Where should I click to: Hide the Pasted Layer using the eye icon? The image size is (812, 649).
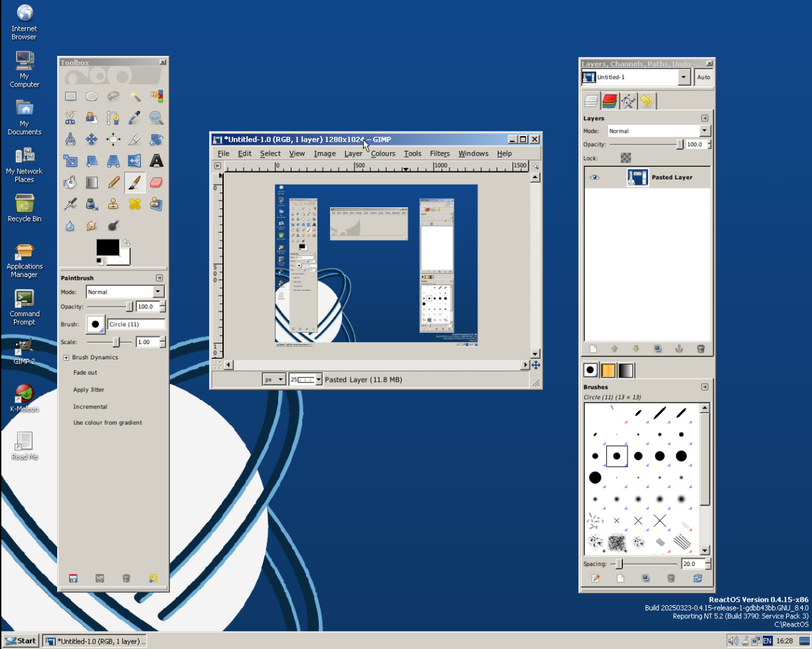(595, 177)
